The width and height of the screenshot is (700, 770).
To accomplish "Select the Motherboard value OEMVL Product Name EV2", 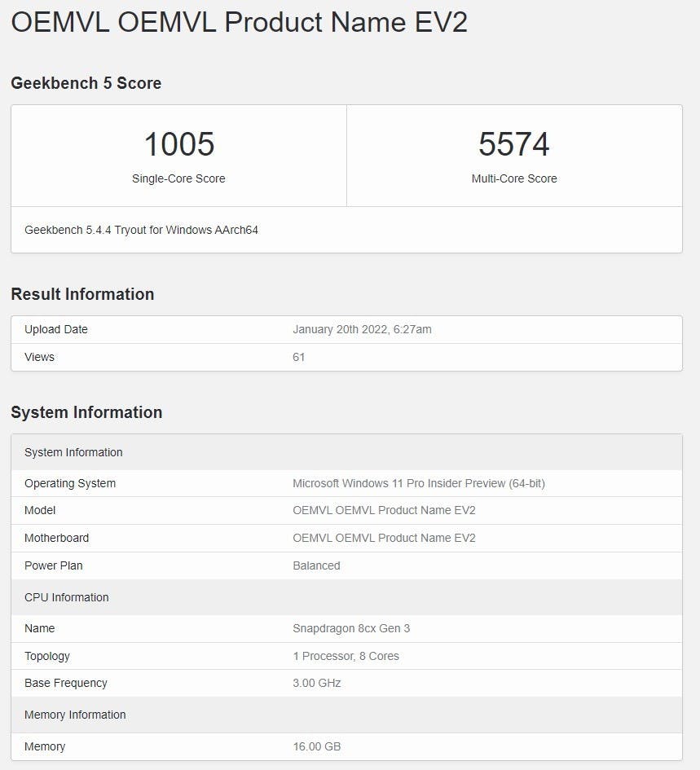I will click(x=384, y=538).
